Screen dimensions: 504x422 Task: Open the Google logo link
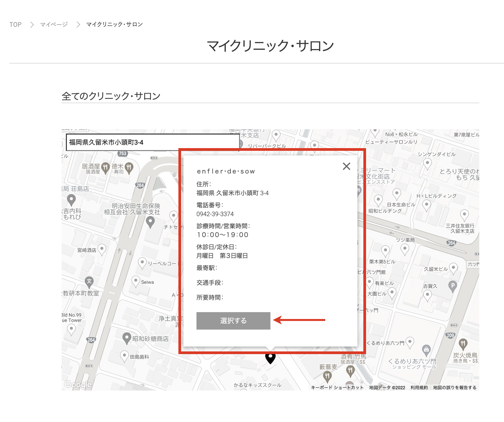coord(78,384)
